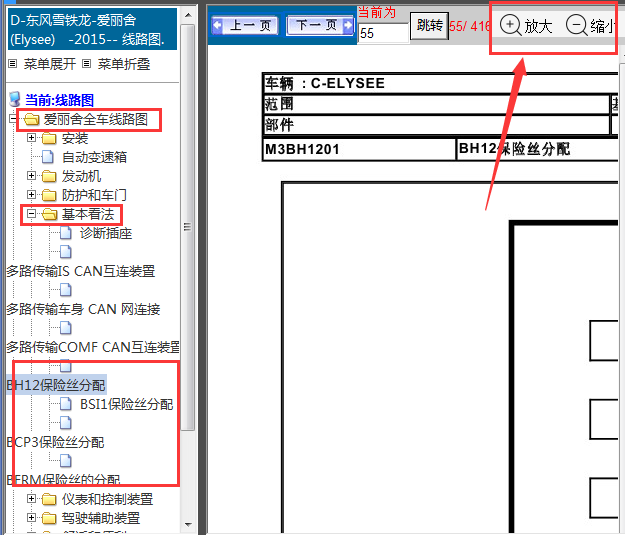Click the D-东风雪铁龙-爱丽舍 title banner
This screenshot has width=625, height=535.
pyautogui.click(x=92, y=30)
